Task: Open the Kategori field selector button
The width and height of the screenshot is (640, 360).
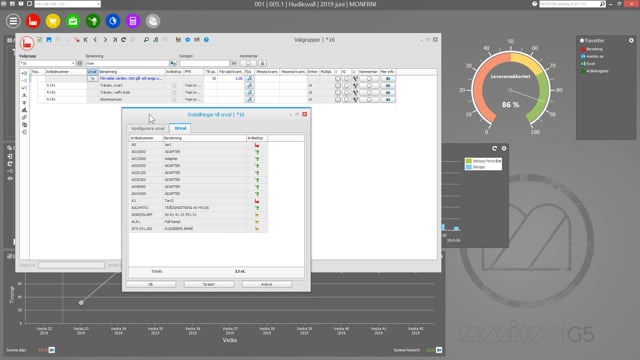Action: click(233, 63)
